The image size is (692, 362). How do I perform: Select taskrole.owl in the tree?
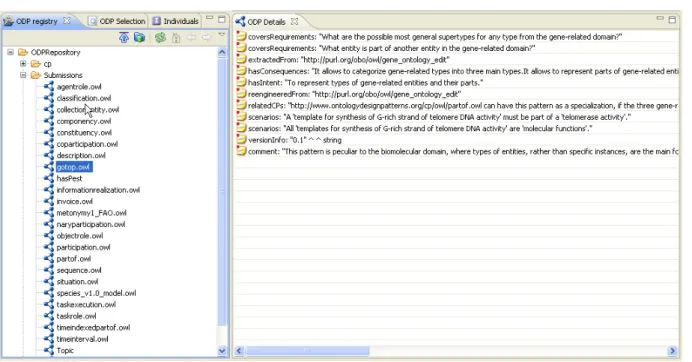click(x=76, y=316)
